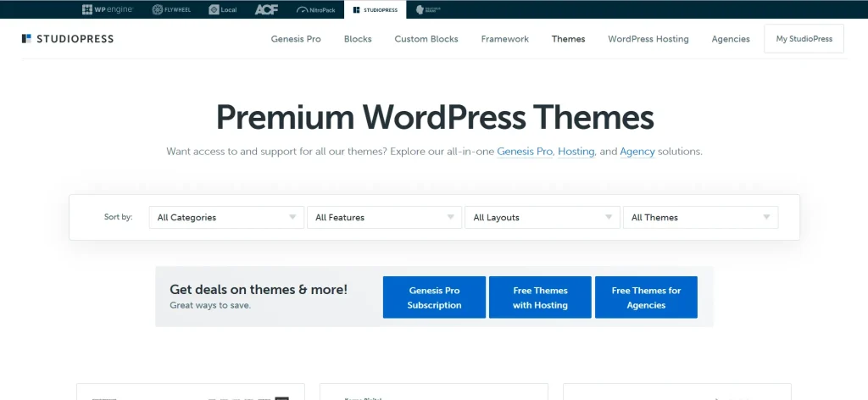Go to Custom Blocks in navigation
Viewport: 868px width, 400px height.
coord(426,39)
